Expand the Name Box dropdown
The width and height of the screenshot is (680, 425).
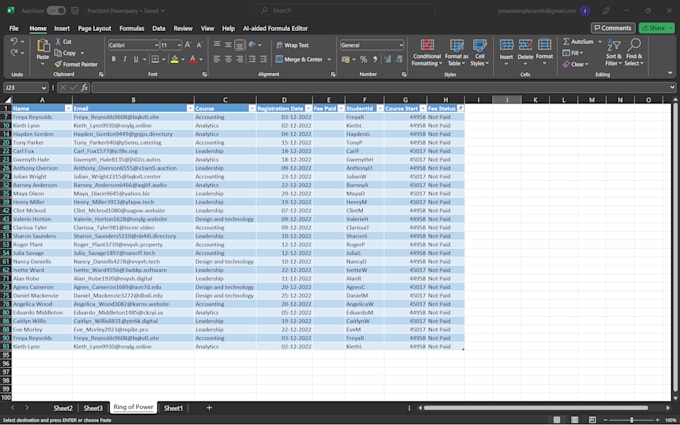tap(43, 88)
